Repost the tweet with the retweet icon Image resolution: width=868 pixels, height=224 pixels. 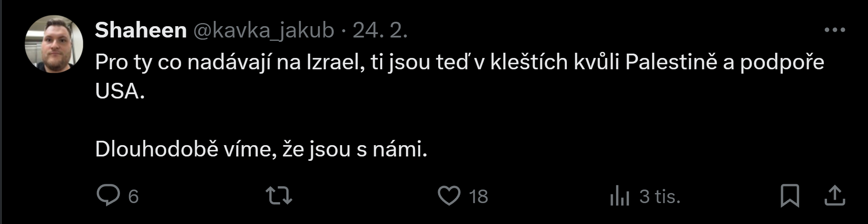(x=279, y=196)
